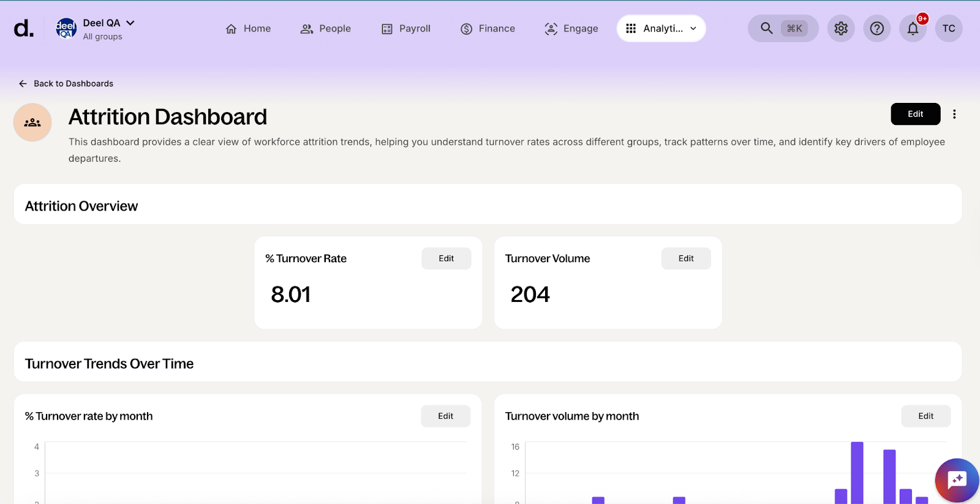Select the Finance navigation item
Image resolution: width=980 pixels, height=504 pixels.
[488, 29]
